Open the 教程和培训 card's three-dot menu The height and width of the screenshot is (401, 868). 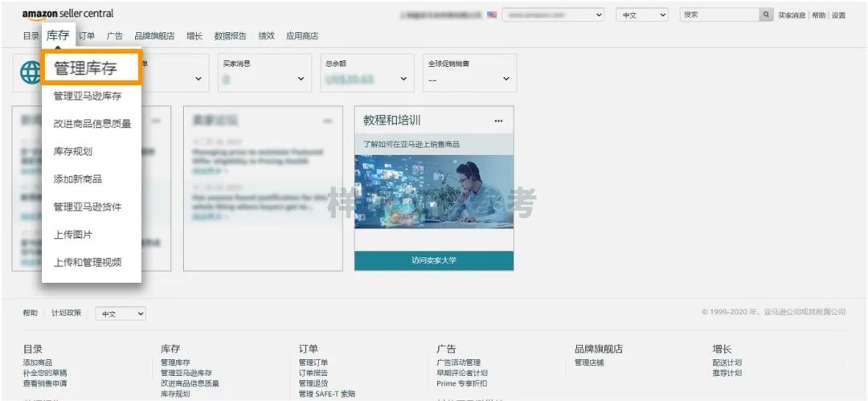point(498,121)
